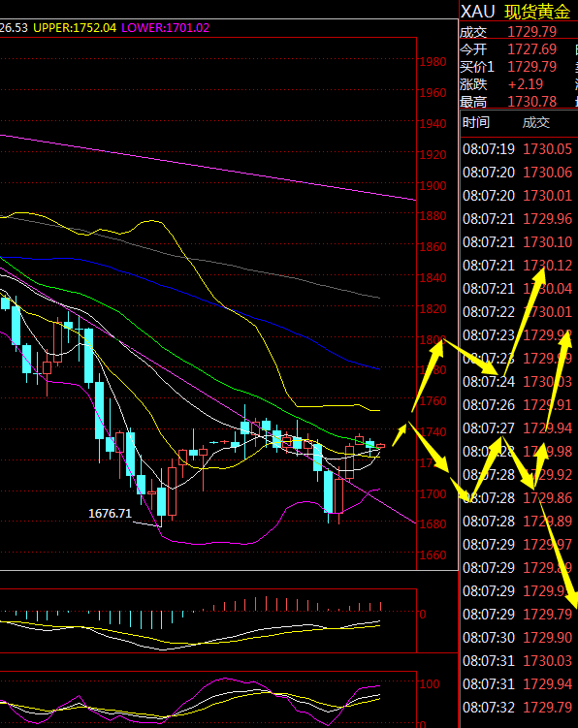Select the tick price 1729.96
This screenshot has height=728, width=578.
[x=548, y=219]
